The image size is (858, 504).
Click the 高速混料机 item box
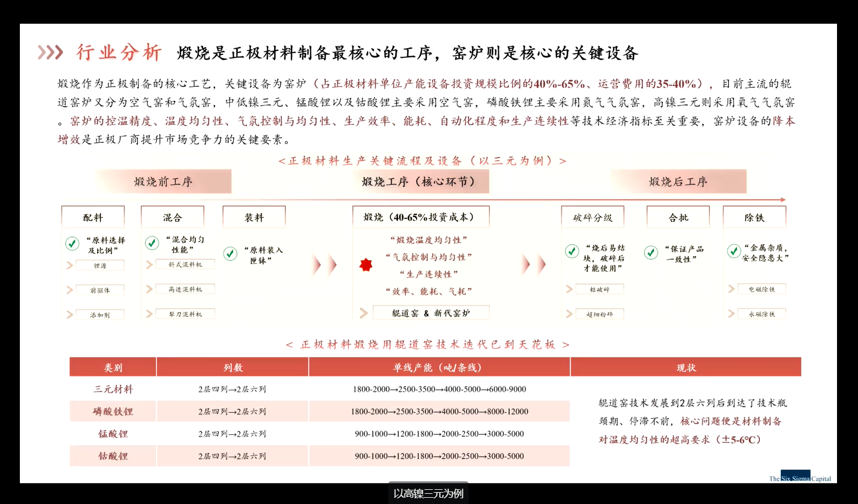(185, 289)
